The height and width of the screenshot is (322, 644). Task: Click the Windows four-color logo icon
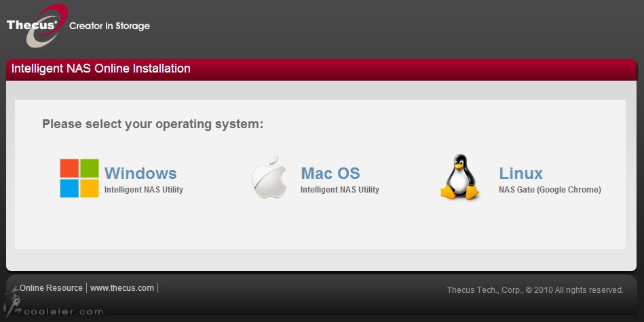pyautogui.click(x=79, y=178)
